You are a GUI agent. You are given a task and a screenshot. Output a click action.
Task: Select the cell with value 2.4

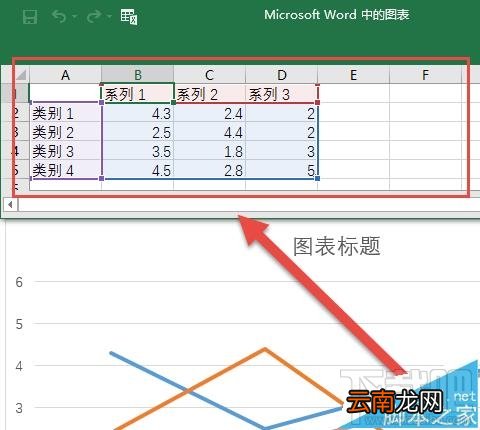point(209,113)
